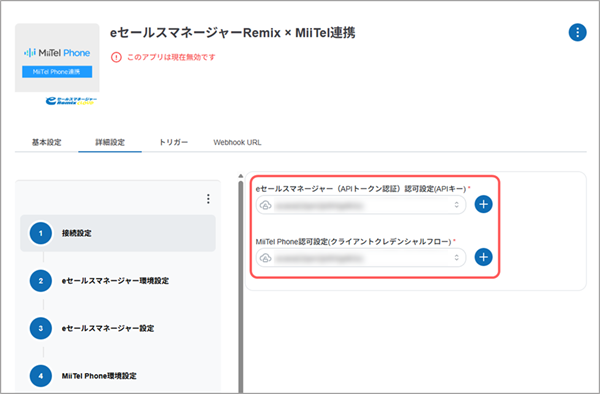Switch to the Webhook URL tab
Viewport: 600px width, 394px height.
pos(237,142)
